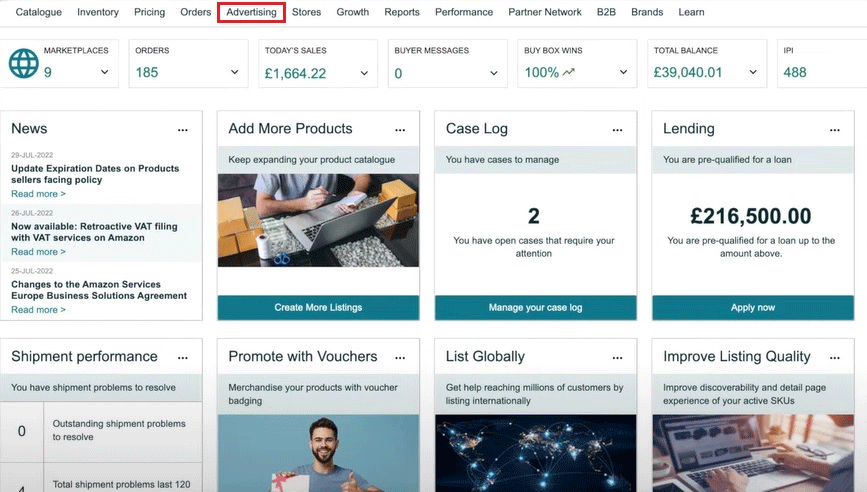Open the Partner Network menu

point(544,12)
